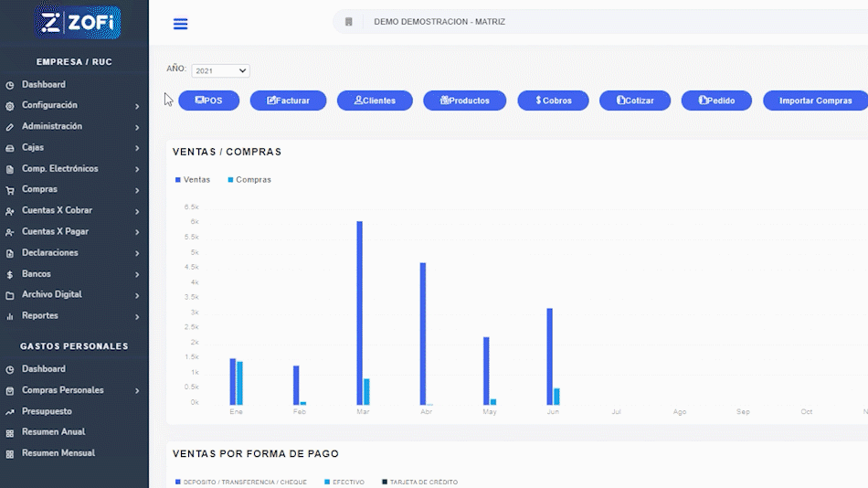Click the Presupuesto trend line icon

point(10,412)
